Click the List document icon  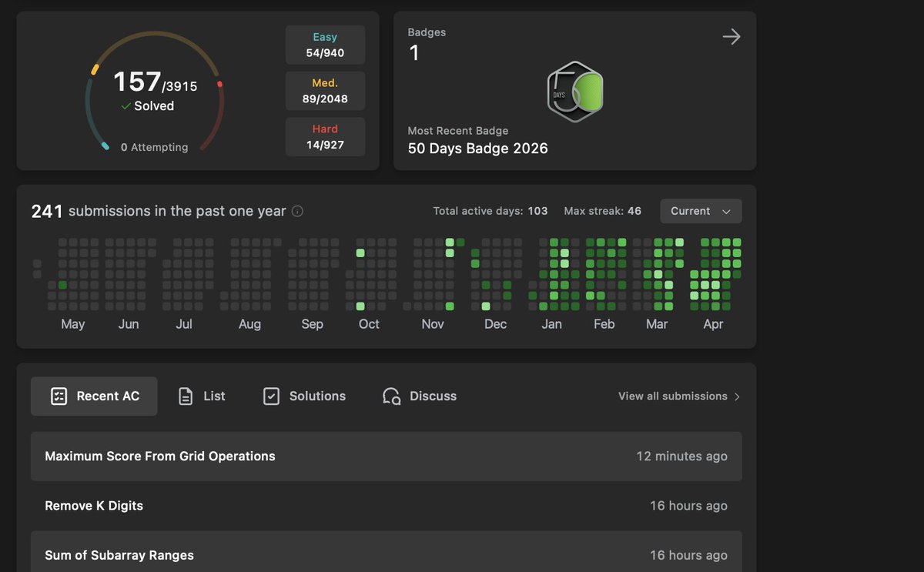tap(186, 396)
